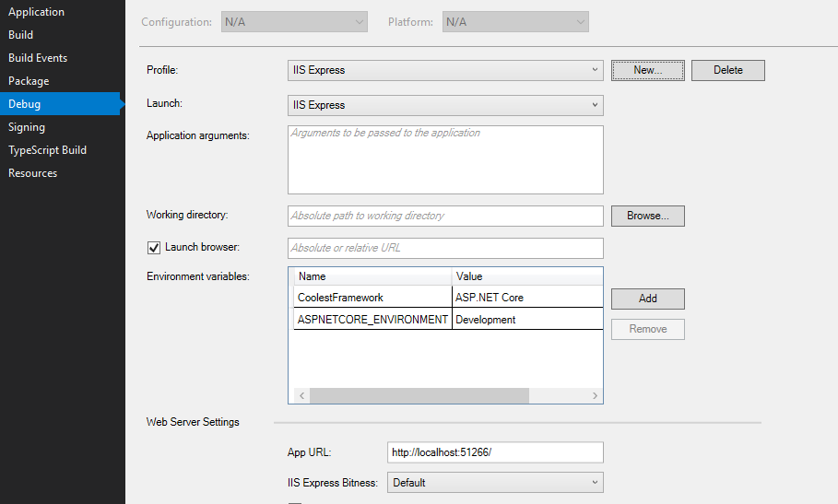This screenshot has width=838, height=504.
Task: Select the ASPNETCORE_ENVIRONMENT variable name cell
Action: pos(372,320)
